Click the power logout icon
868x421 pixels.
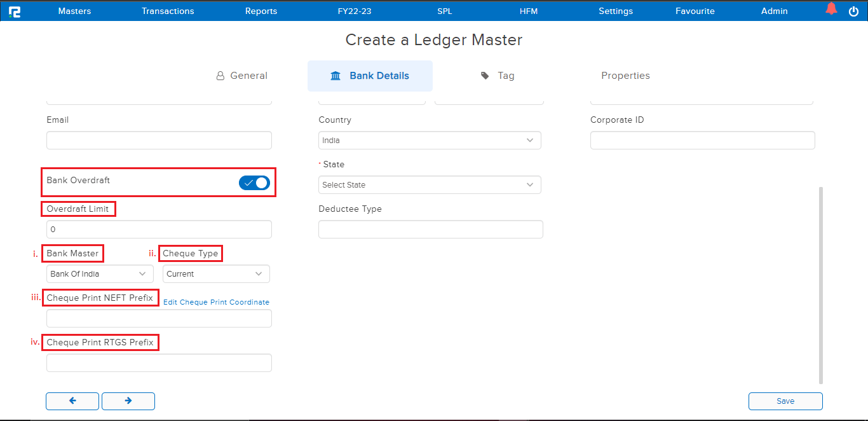(853, 11)
